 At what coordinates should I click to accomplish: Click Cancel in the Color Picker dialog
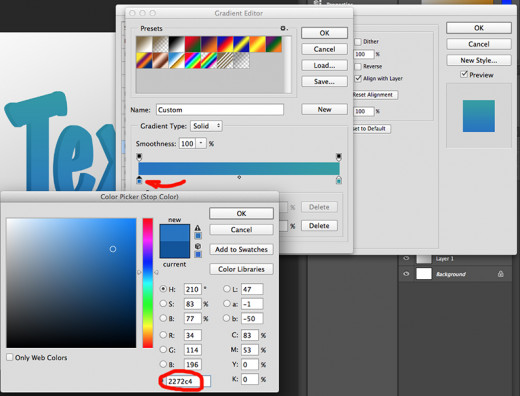click(x=241, y=230)
